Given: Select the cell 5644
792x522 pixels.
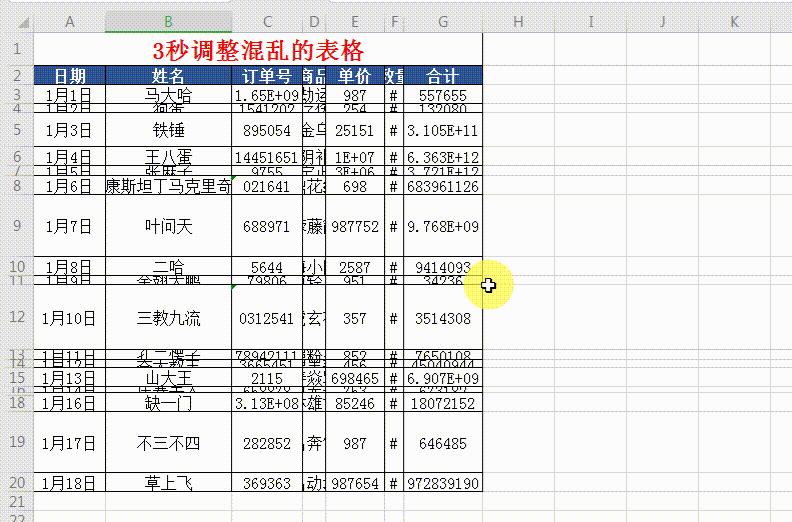Looking at the screenshot, I should coord(267,266).
